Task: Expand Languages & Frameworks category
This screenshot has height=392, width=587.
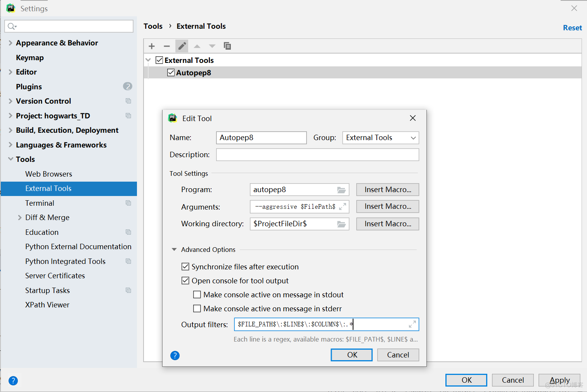Action: [10, 145]
